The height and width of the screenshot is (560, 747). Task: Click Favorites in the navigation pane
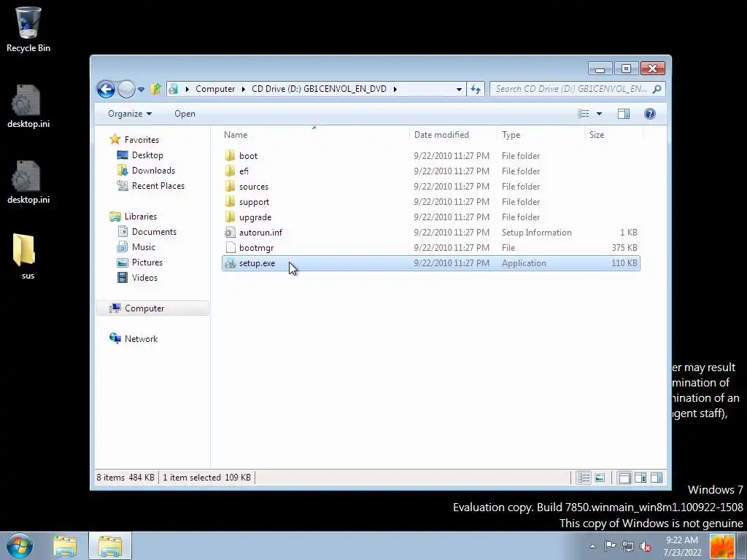pos(142,140)
